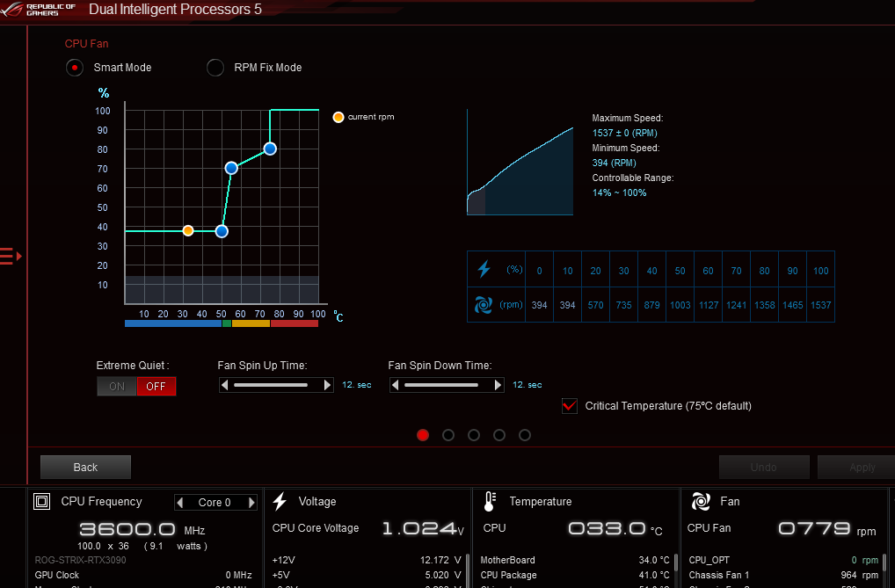Image resolution: width=895 pixels, height=588 pixels.
Task: Go to fourth fan page dot
Action: [x=499, y=435]
